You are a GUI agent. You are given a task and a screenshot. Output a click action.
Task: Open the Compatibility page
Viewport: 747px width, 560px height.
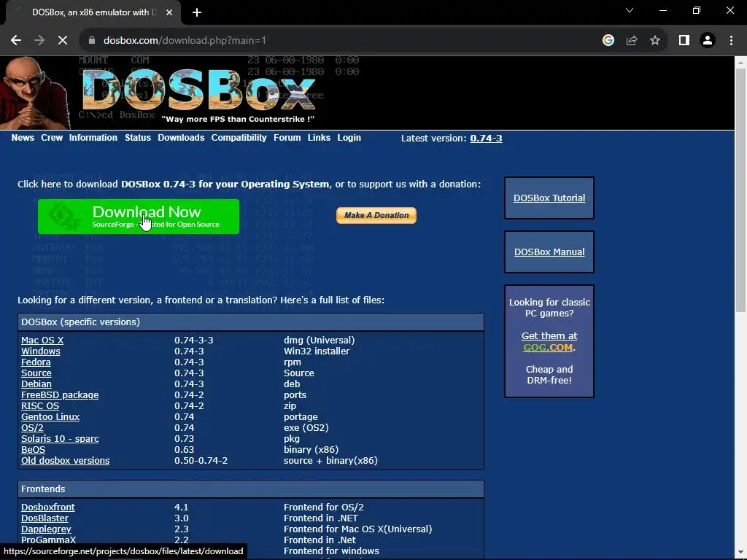(239, 138)
